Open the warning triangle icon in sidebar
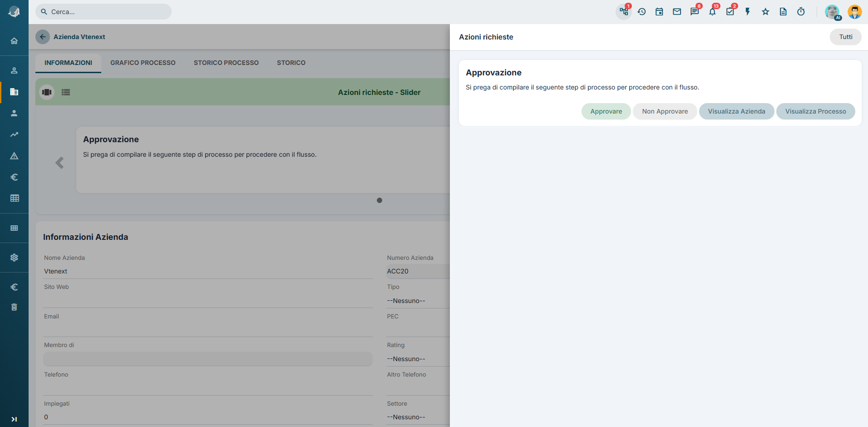 (x=14, y=156)
